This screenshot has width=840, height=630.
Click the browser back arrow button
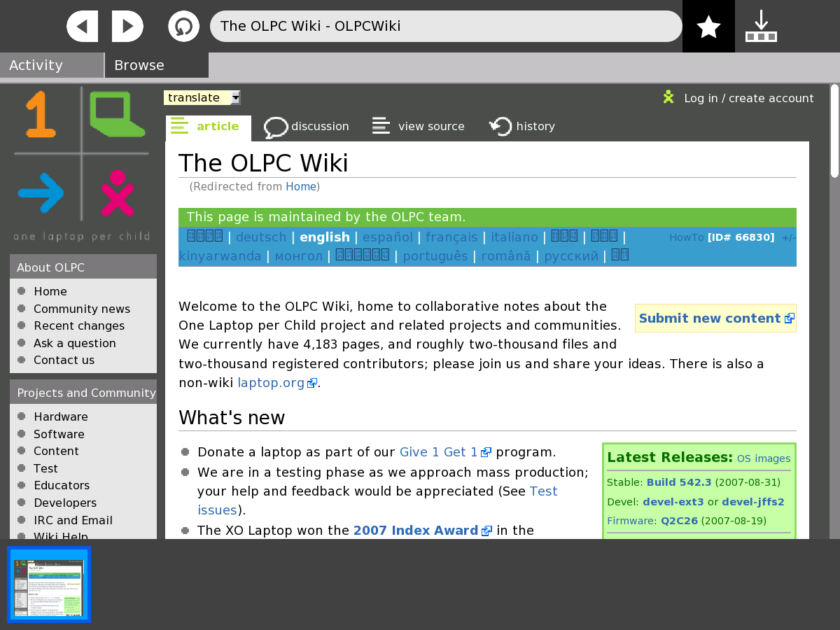(x=82, y=27)
